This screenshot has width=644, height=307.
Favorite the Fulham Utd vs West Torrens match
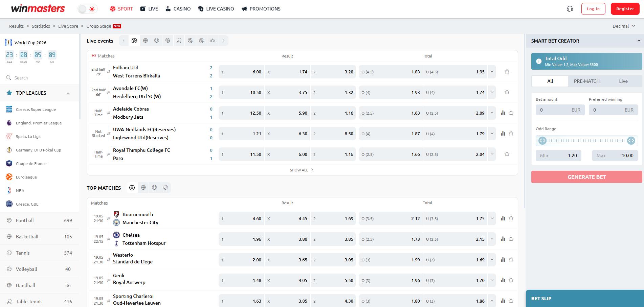coord(507,72)
